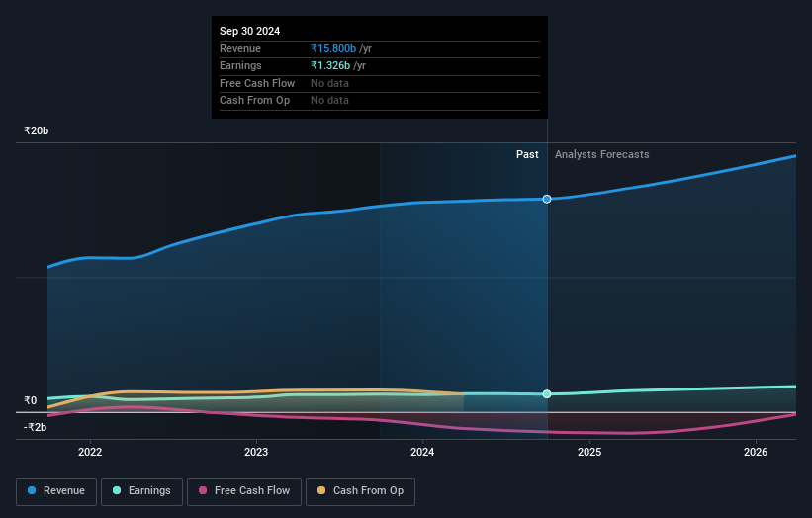
Task: Toggle the Revenue legend button
Action: (x=56, y=491)
